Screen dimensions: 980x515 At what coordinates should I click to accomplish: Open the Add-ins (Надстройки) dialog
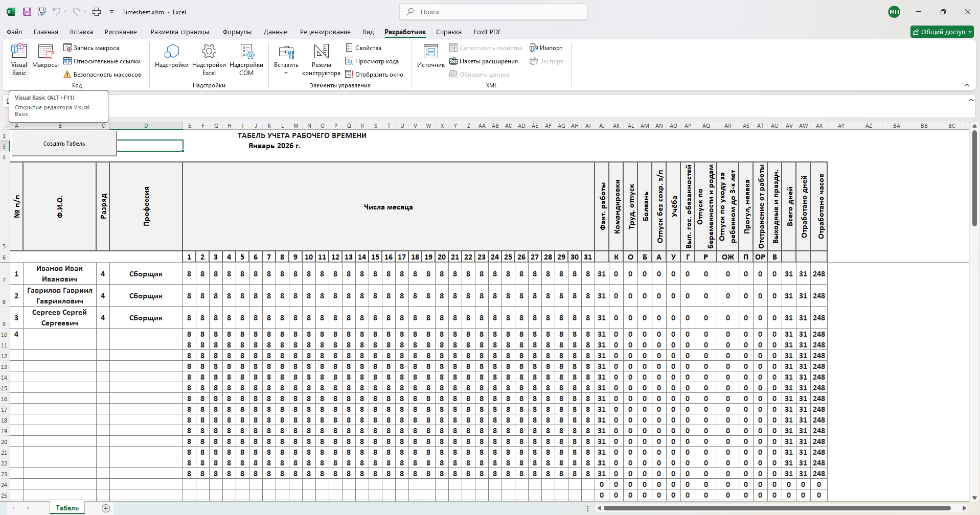[172, 56]
